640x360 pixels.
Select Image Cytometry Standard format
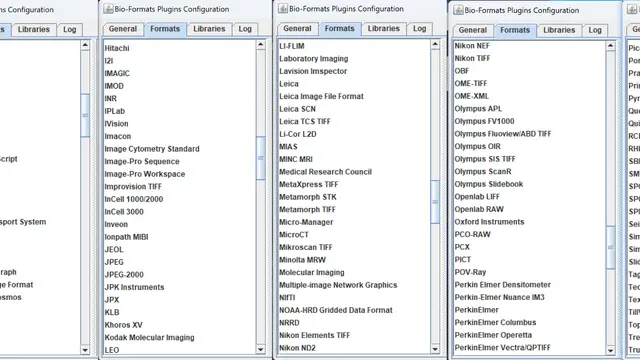click(x=152, y=149)
